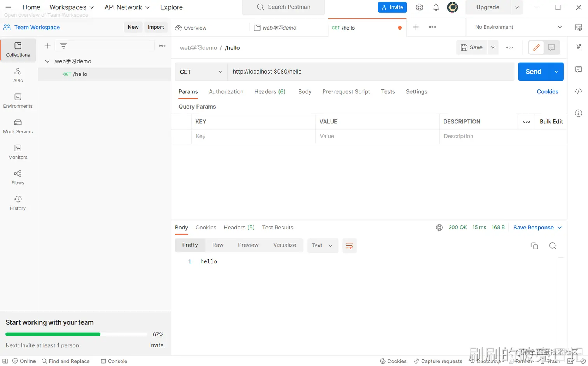The image size is (588, 366).
Task: Open documentation icon in right sidebar
Action: (578, 47)
